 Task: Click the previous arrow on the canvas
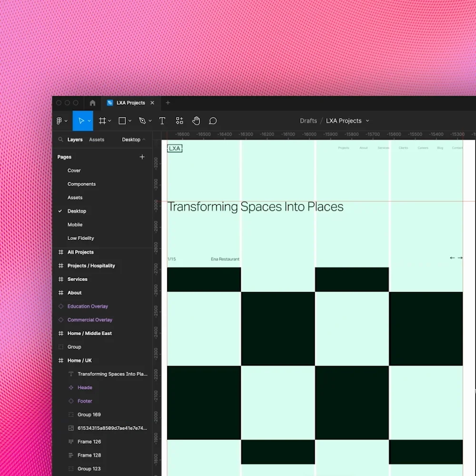click(x=452, y=258)
